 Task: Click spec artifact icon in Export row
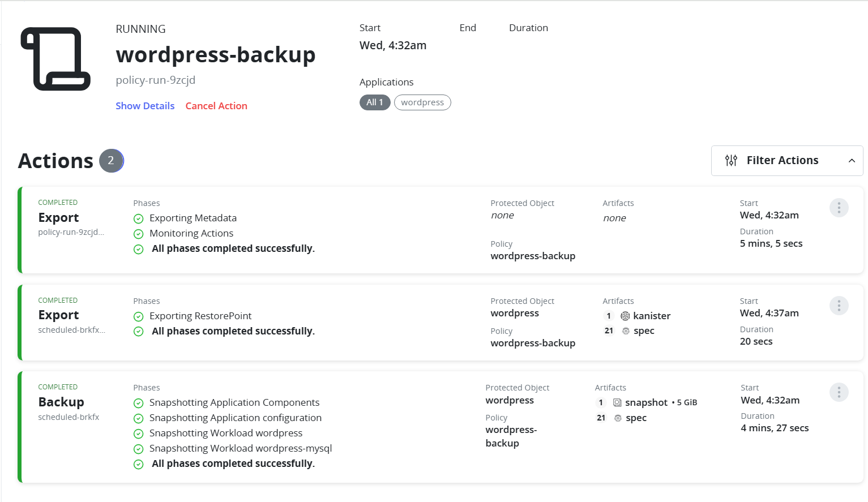(x=626, y=331)
